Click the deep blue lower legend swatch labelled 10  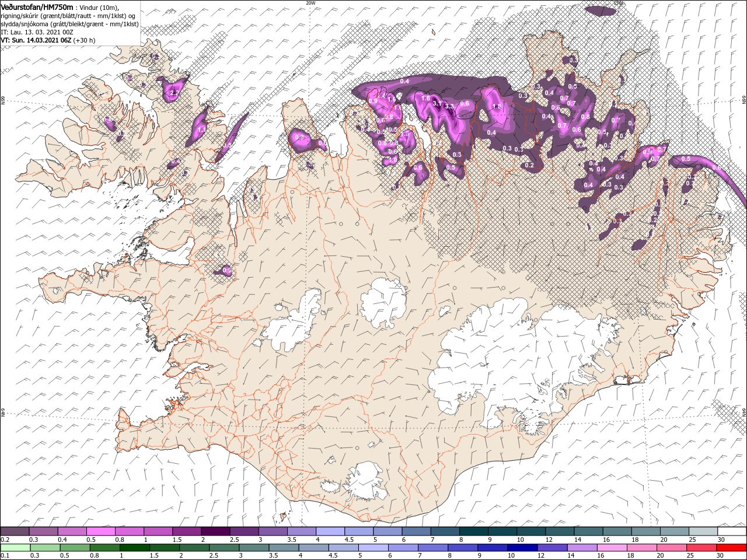521,548
